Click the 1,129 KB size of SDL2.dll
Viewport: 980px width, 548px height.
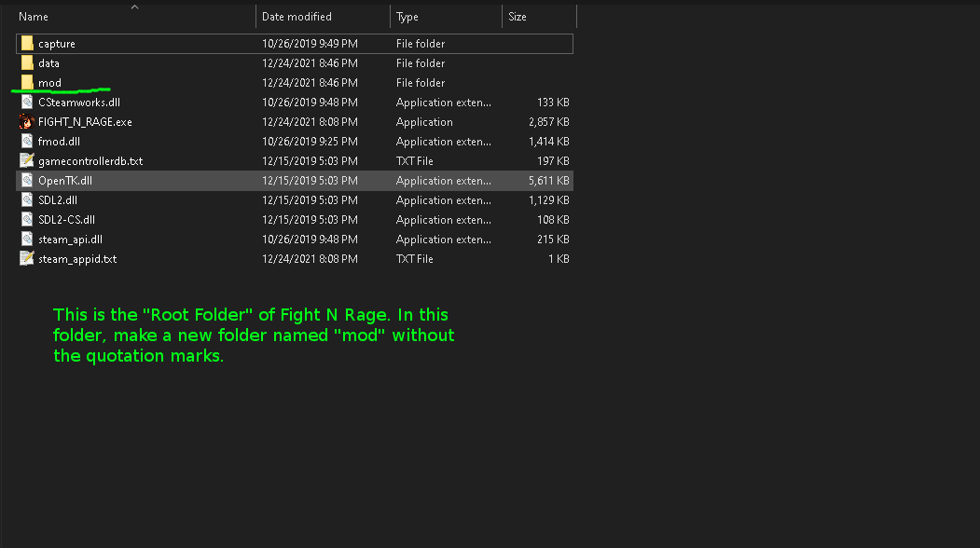click(x=549, y=200)
